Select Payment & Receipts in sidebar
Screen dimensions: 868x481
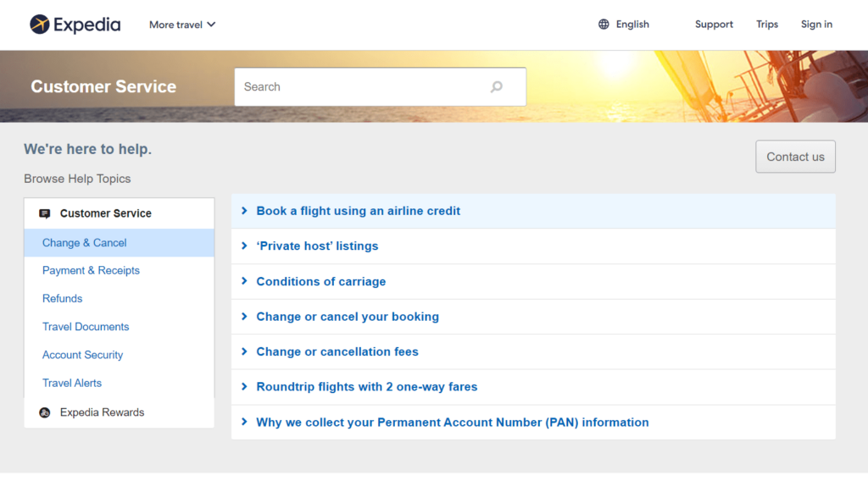(91, 270)
